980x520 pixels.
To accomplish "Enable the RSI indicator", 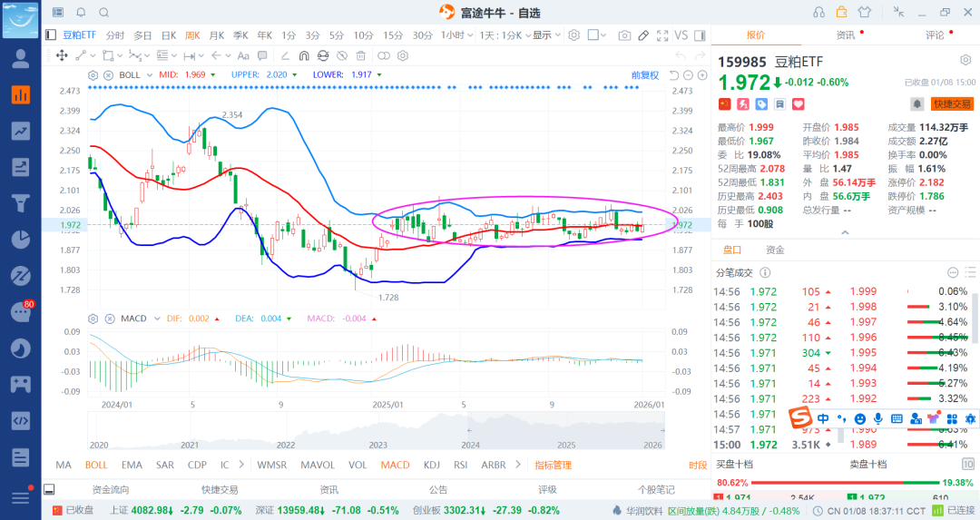I will click(461, 465).
